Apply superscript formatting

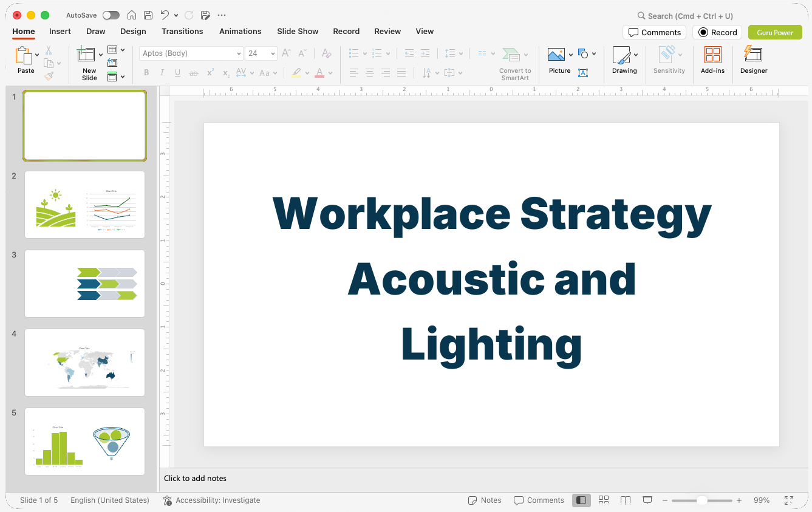point(210,73)
